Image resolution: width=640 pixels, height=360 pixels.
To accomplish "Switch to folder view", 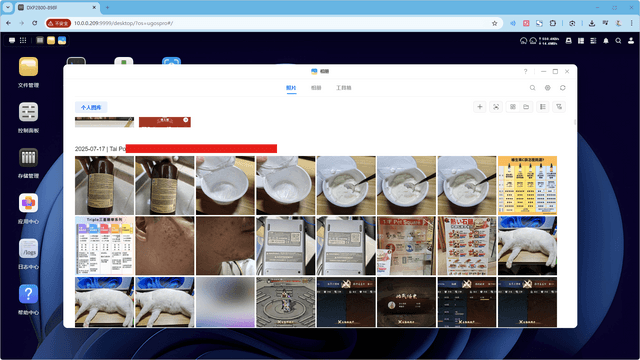I will (x=526, y=107).
